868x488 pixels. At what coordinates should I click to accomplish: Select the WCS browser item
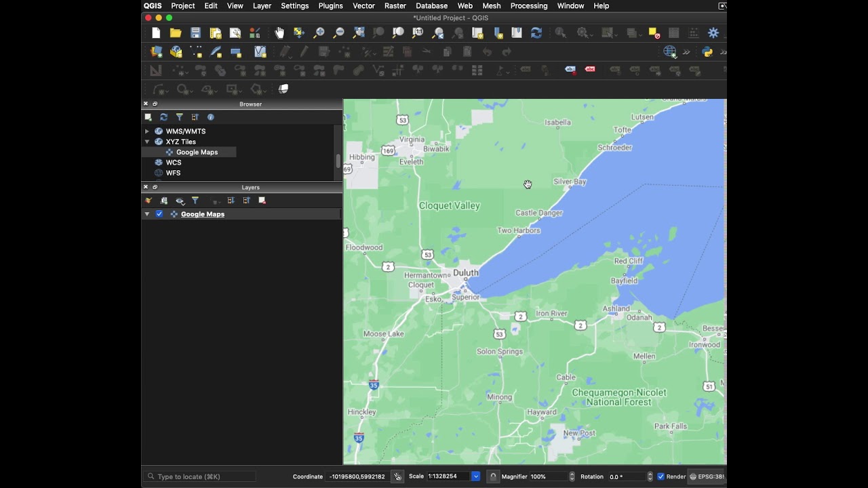click(174, 163)
